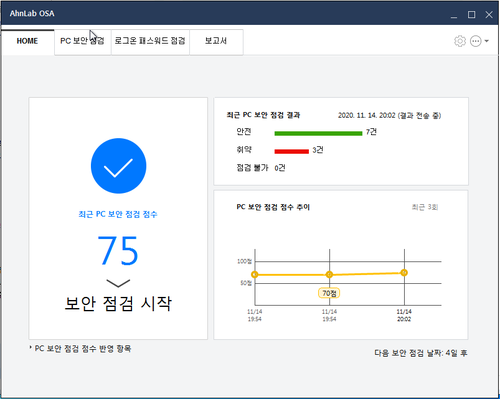The width and height of the screenshot is (500, 399).
Task: Click the score value 75
Action: tap(118, 251)
